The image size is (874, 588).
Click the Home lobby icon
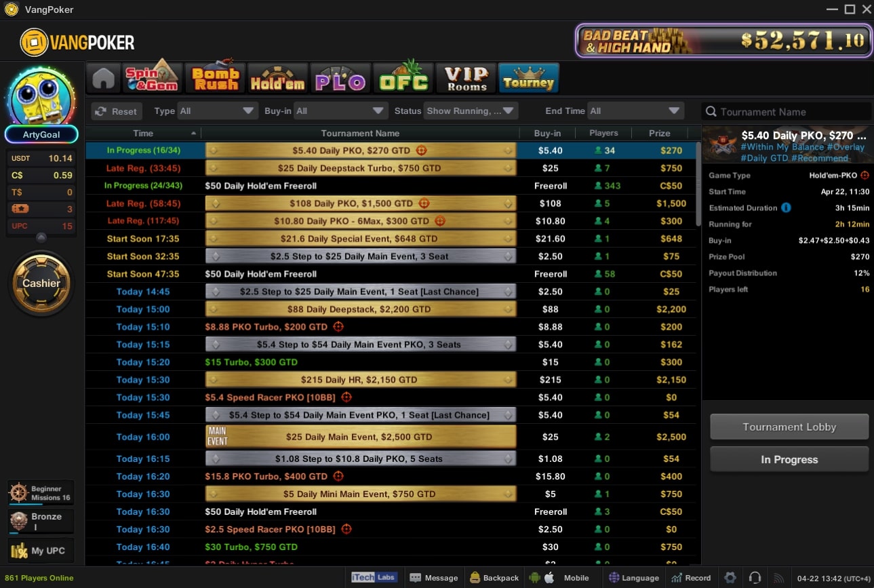103,79
